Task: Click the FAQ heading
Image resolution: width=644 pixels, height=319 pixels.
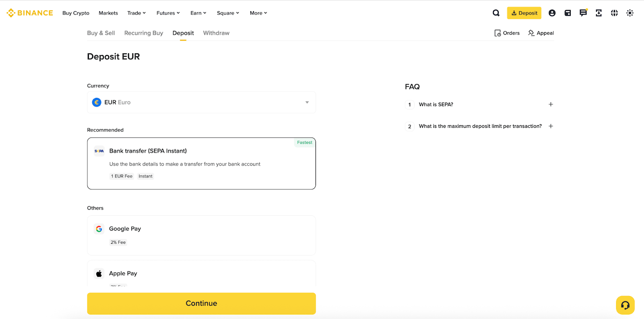Action: (412, 86)
